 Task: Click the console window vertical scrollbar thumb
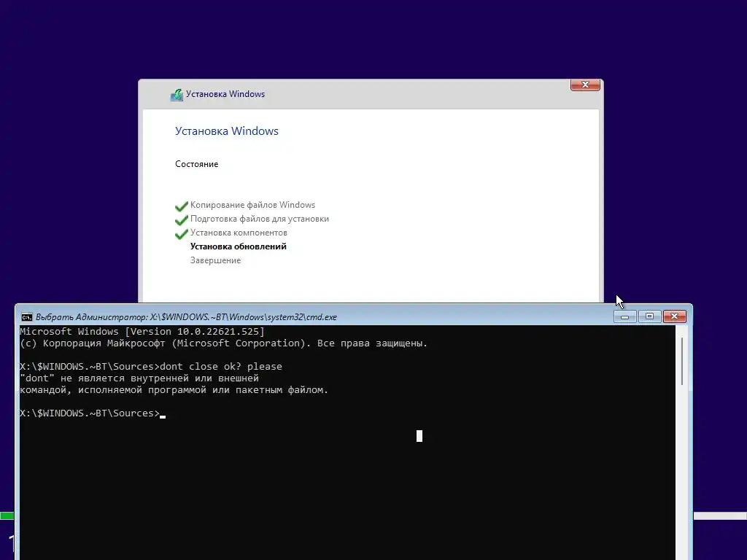[x=682, y=362]
